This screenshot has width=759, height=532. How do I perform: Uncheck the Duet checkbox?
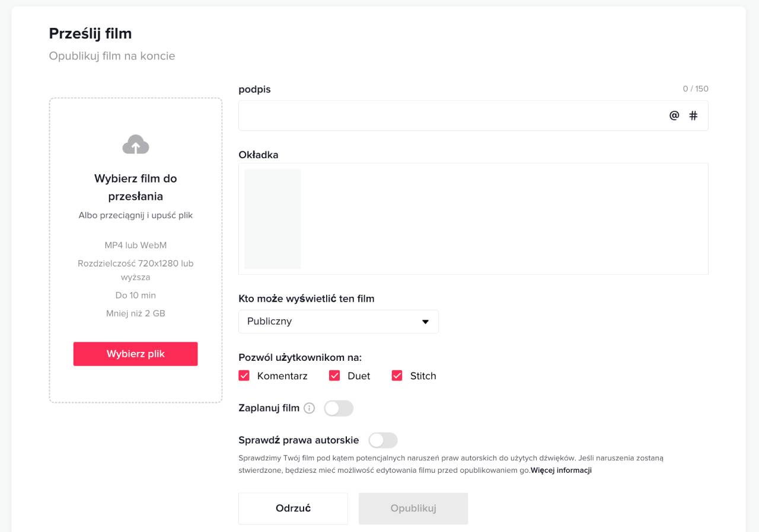[x=334, y=376]
